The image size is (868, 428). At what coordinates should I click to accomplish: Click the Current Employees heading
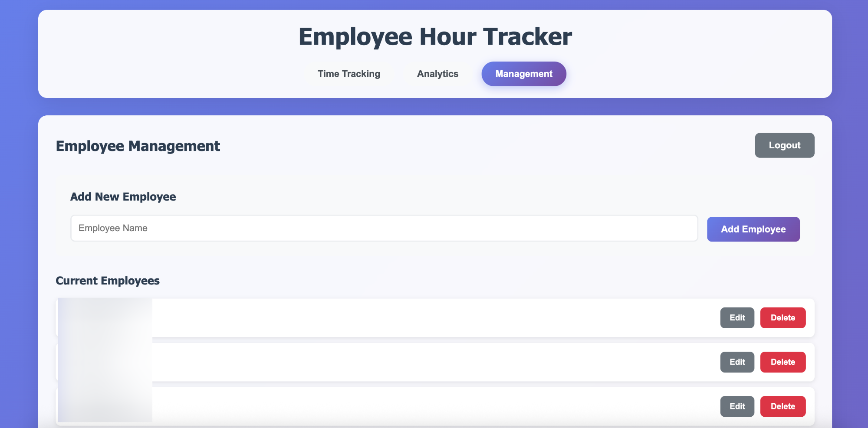pyautogui.click(x=108, y=281)
